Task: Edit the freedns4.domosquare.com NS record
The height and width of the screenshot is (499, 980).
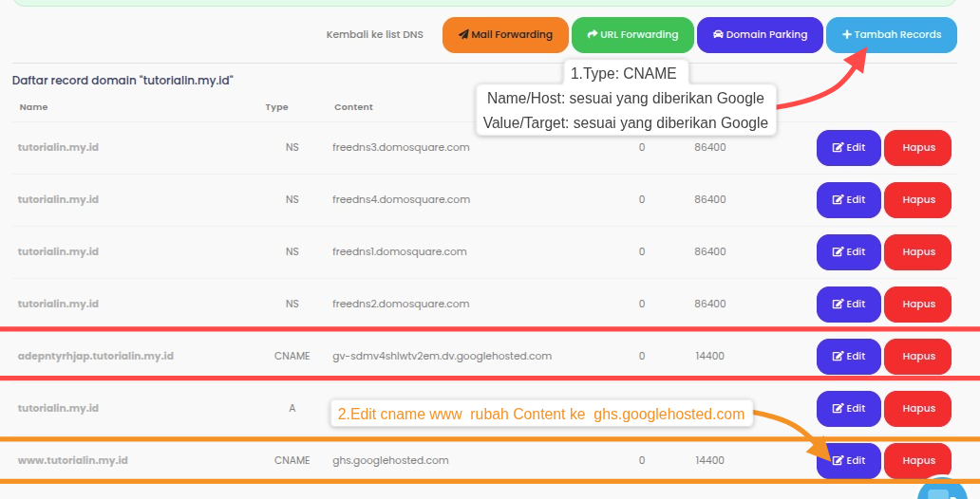Action: click(848, 200)
